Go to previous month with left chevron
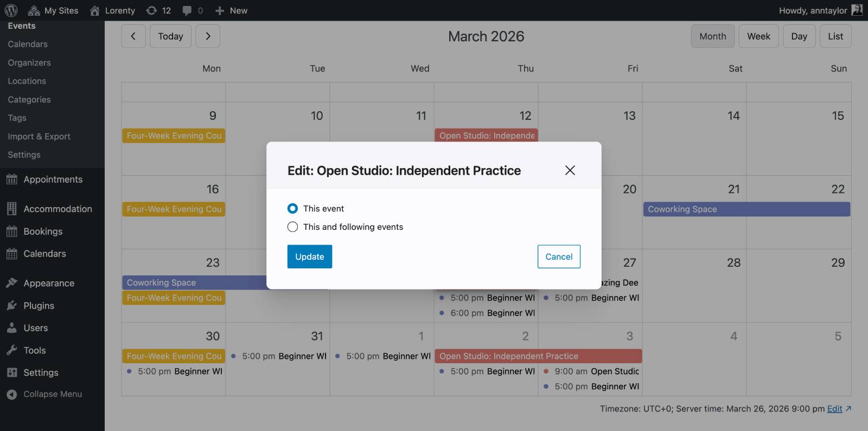The width and height of the screenshot is (868, 431). (x=133, y=36)
